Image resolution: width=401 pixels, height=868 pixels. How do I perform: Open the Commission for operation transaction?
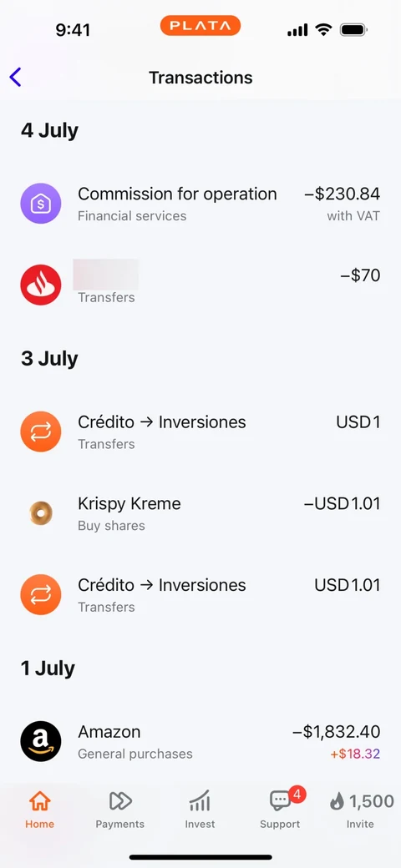[200, 204]
